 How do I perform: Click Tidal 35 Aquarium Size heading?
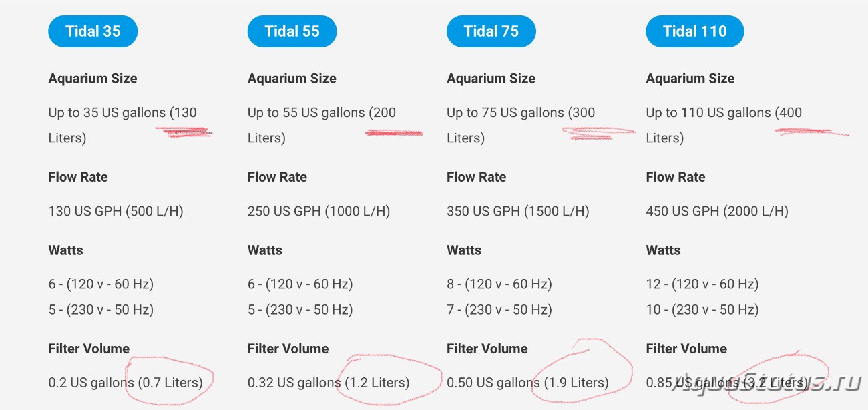pos(93,79)
